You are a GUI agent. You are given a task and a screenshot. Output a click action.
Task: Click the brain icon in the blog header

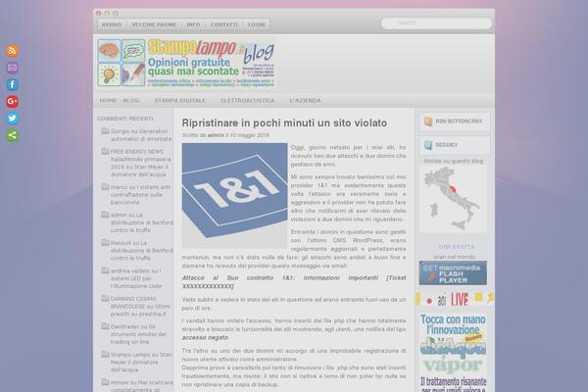[x=109, y=51]
